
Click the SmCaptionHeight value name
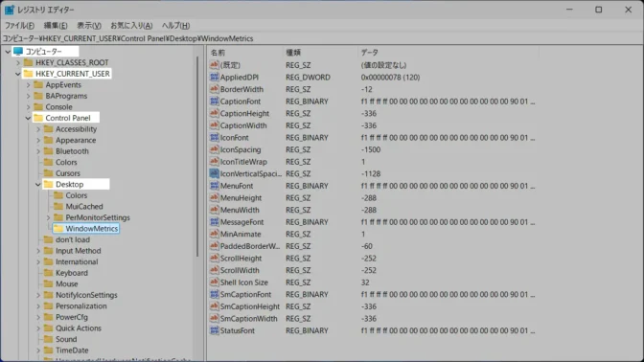(x=250, y=306)
